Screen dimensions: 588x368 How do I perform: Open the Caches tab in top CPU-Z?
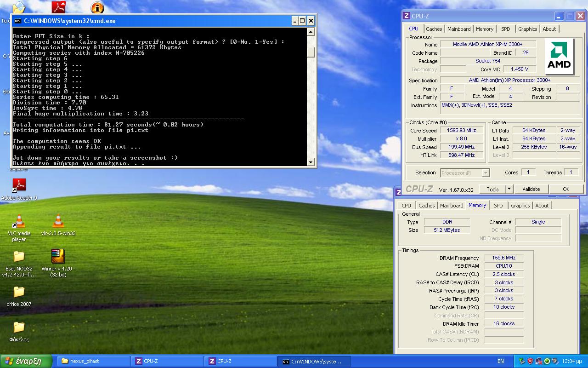pyautogui.click(x=434, y=29)
